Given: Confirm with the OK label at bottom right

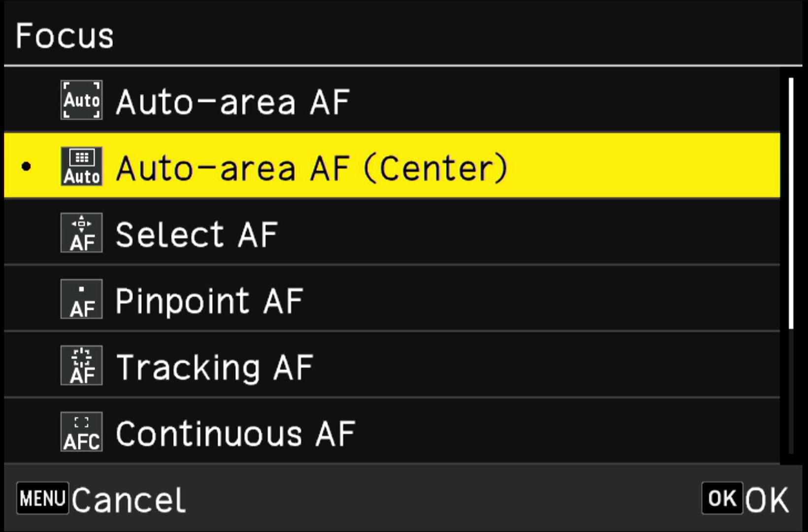Looking at the screenshot, I should (x=767, y=500).
